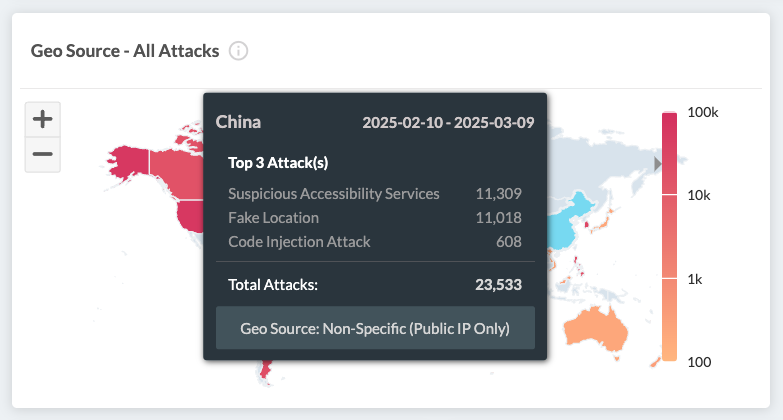Image resolution: width=783 pixels, height=420 pixels.
Task: Zoom in on the map with plus button
Action: (x=43, y=119)
